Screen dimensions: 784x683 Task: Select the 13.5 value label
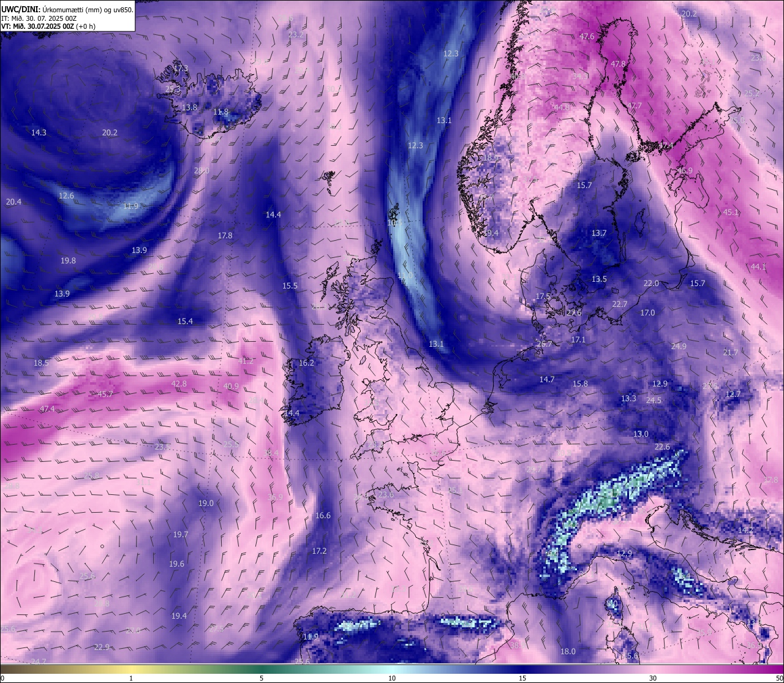tap(599, 279)
